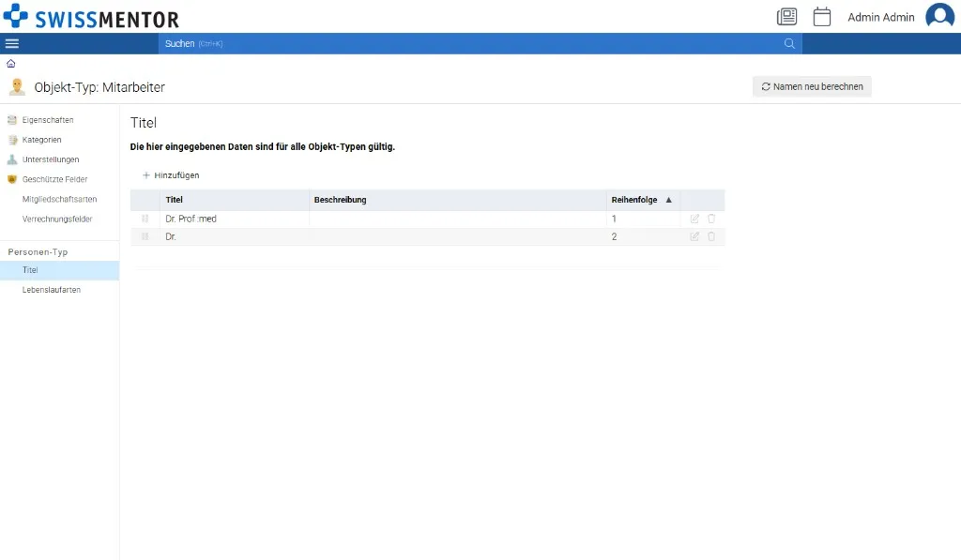The image size is (961, 560).
Task: Open Verrechnungsfelder in the sidebar
Action: tap(57, 219)
